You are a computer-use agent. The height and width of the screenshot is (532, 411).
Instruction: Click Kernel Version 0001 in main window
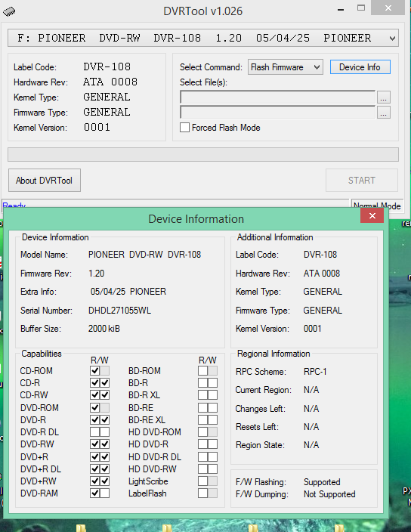click(x=97, y=127)
